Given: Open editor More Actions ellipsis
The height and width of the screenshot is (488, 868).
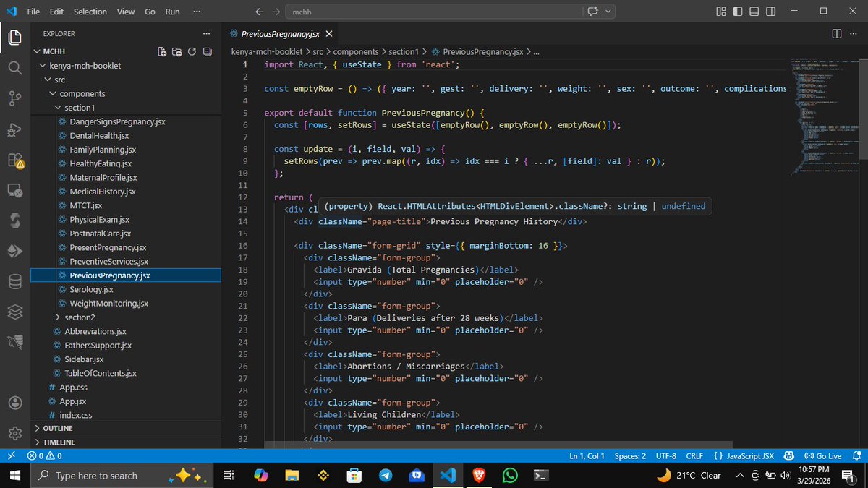Looking at the screenshot, I should click(x=855, y=34).
